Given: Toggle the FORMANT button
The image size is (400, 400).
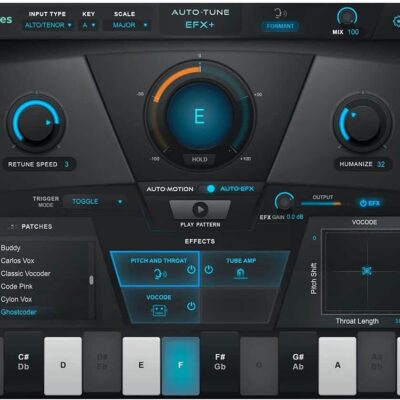Looking at the screenshot, I should tap(280, 26).
